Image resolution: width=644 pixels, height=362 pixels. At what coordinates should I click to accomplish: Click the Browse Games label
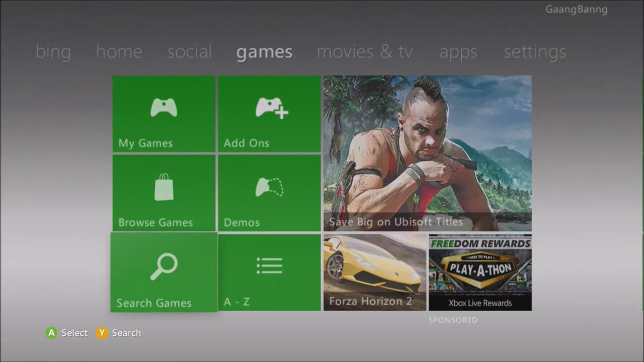point(155,223)
